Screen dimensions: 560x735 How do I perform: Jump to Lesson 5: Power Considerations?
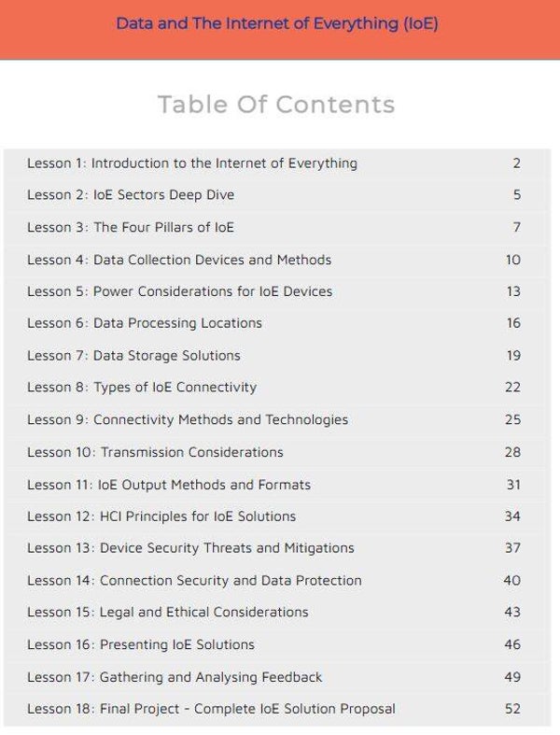[179, 291]
